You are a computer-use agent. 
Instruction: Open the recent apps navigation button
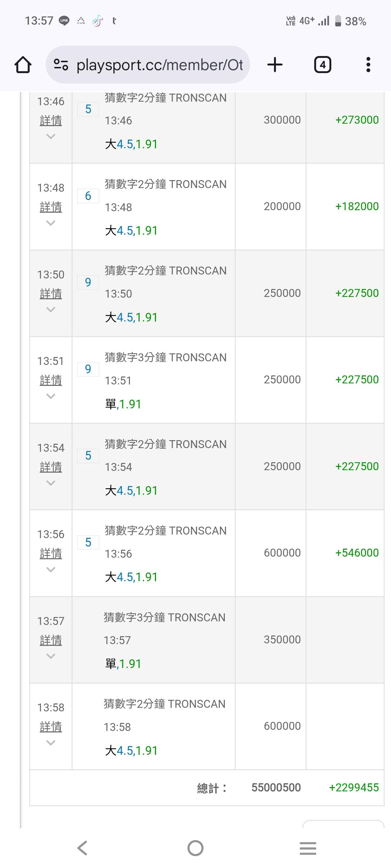click(308, 848)
